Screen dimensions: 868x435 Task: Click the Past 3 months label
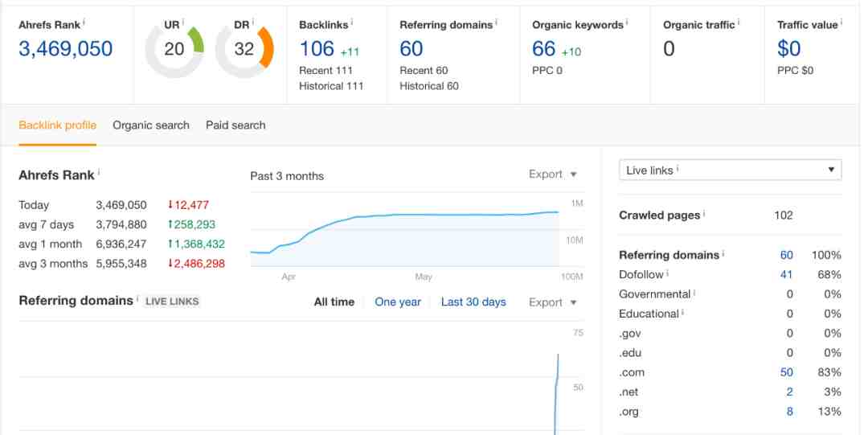pyautogui.click(x=287, y=176)
